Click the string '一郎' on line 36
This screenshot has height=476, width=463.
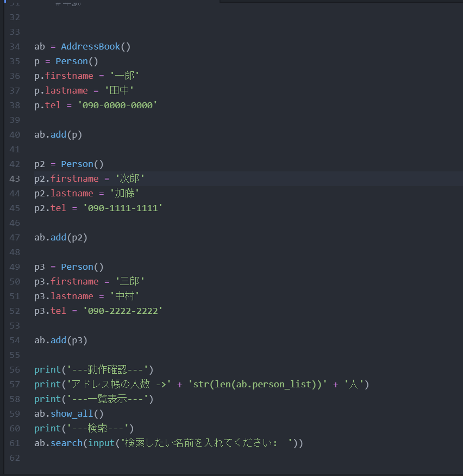click(x=124, y=76)
